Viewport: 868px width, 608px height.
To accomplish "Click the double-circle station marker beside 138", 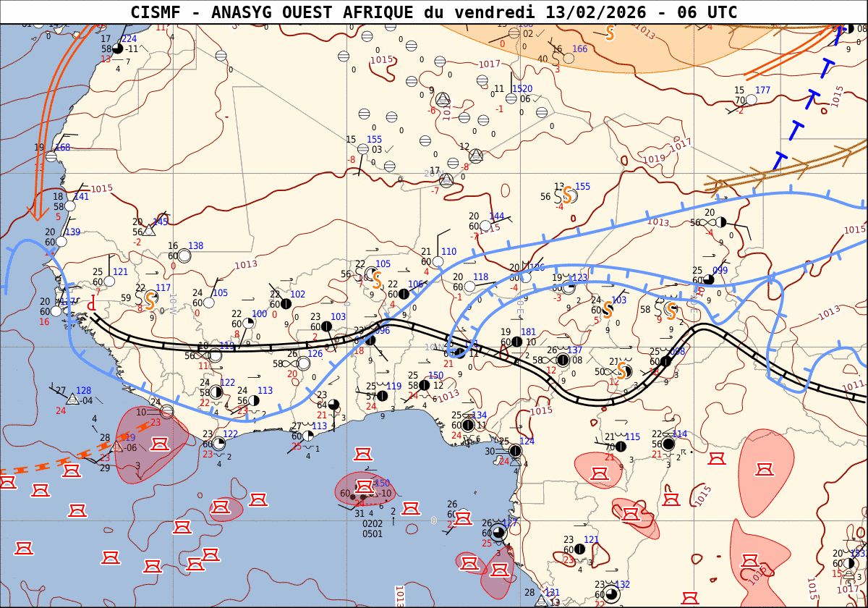I will pos(184,256).
